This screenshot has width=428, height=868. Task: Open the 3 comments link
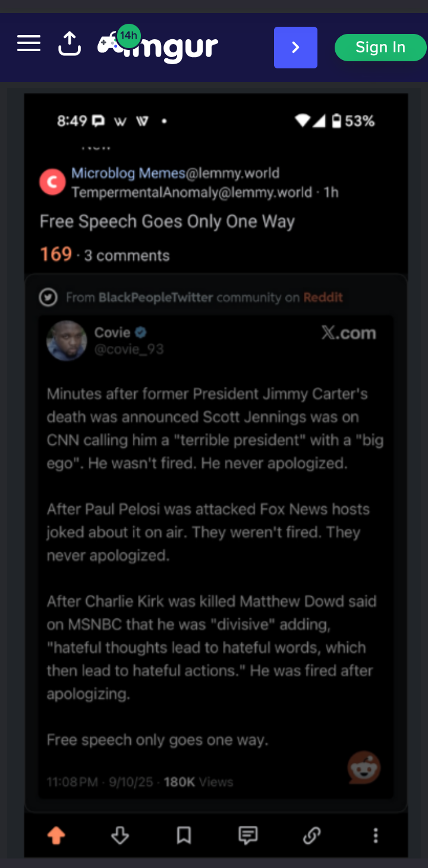pyautogui.click(x=127, y=256)
